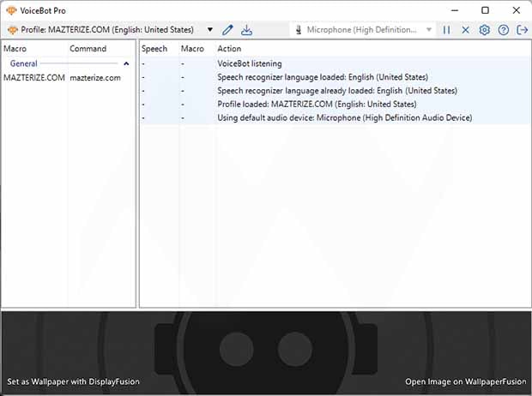Click Set as Wallpaper with DisplayFusion

[73, 381]
